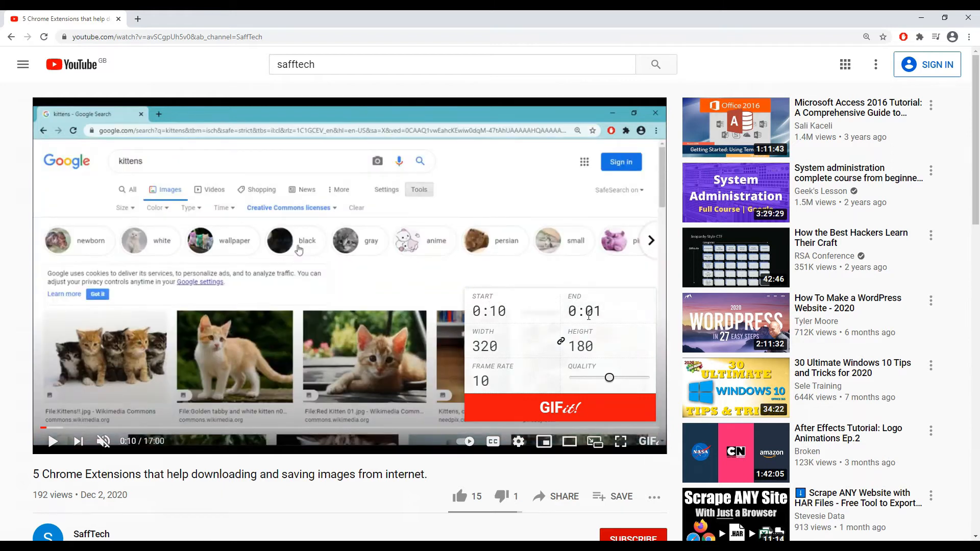Open the zoom indicator in address bar
980x551 pixels.
coord(866,37)
